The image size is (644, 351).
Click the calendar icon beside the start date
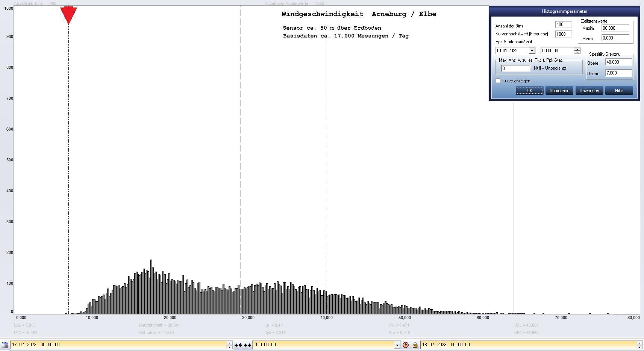click(5, 345)
